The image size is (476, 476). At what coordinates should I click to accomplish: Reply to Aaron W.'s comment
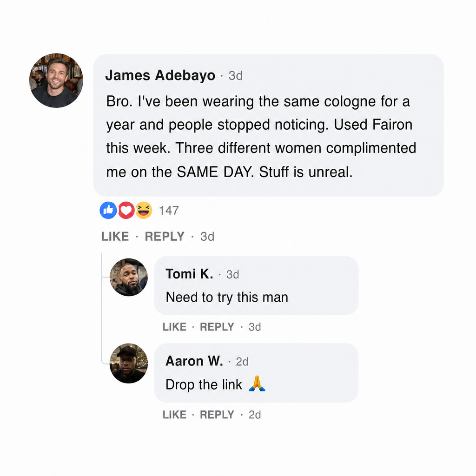pyautogui.click(x=217, y=415)
